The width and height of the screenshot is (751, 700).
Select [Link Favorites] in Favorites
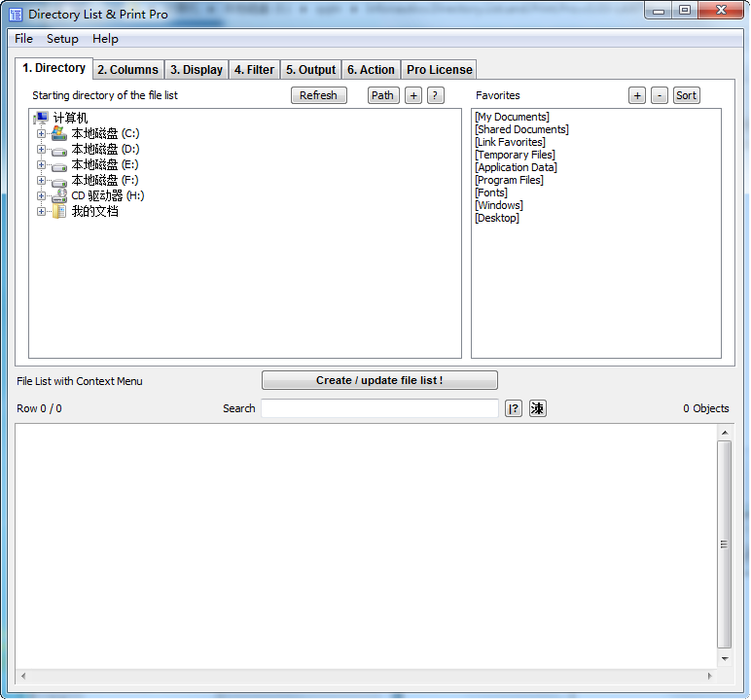pos(510,142)
